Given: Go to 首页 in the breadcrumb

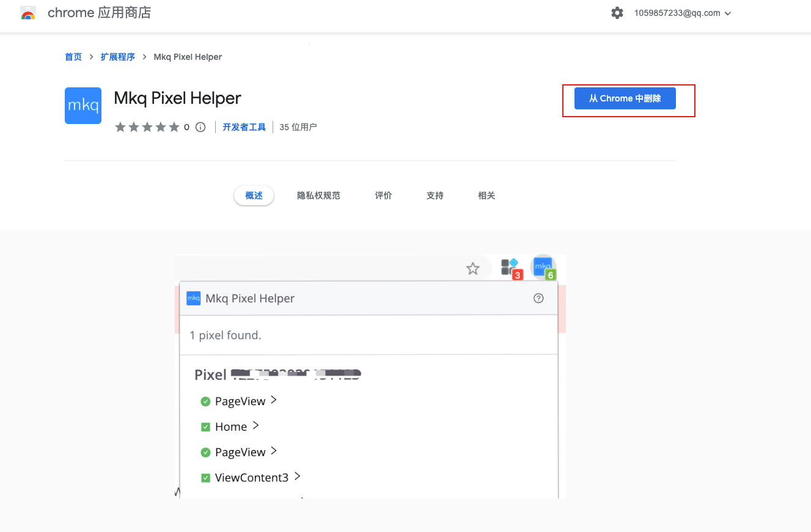Looking at the screenshot, I should [73, 57].
